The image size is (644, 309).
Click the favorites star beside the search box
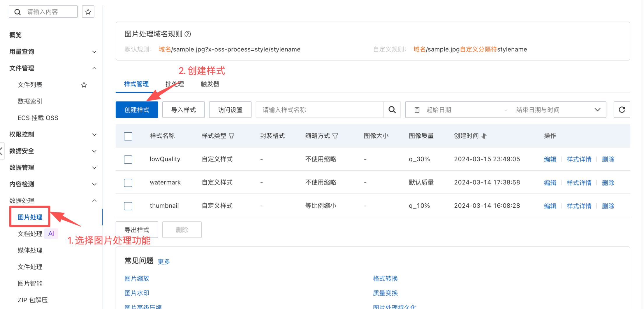[x=88, y=12]
